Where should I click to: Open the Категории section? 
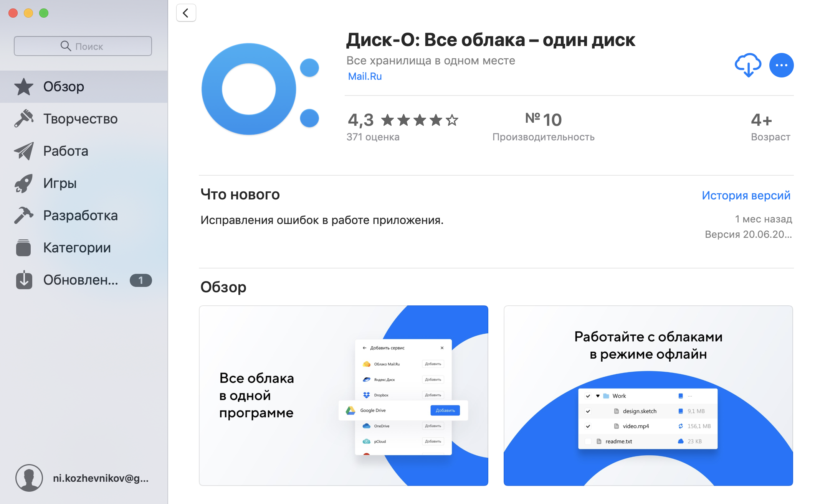(x=77, y=248)
